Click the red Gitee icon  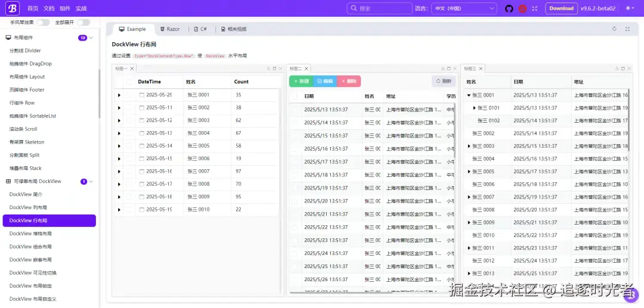click(522, 8)
